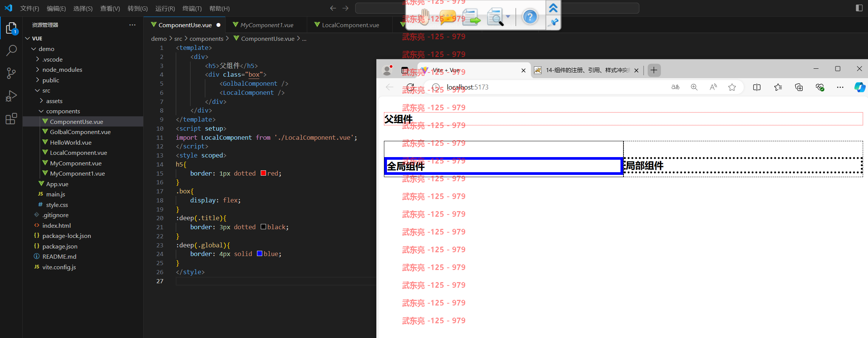
Task: Open App.vue in explorer
Action: click(x=57, y=184)
